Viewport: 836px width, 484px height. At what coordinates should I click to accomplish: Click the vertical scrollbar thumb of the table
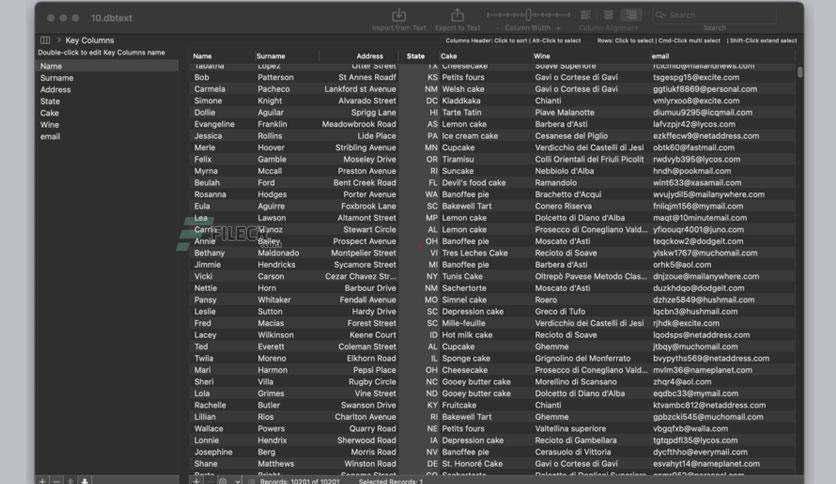800,72
